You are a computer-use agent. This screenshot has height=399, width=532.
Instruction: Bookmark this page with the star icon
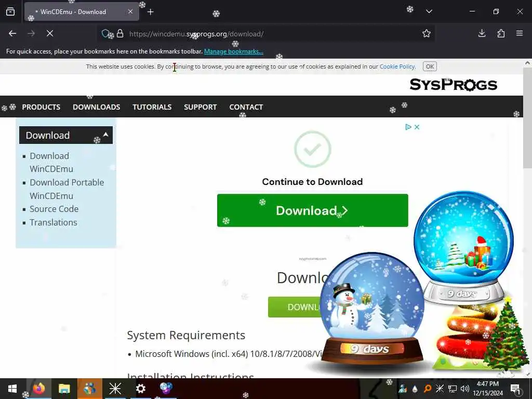tap(426, 33)
